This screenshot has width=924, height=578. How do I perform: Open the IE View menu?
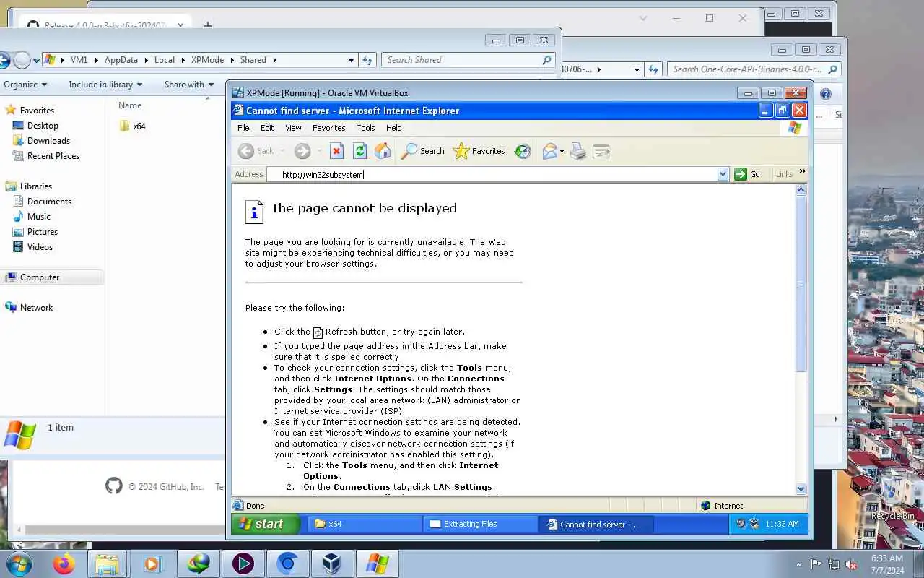(x=293, y=128)
